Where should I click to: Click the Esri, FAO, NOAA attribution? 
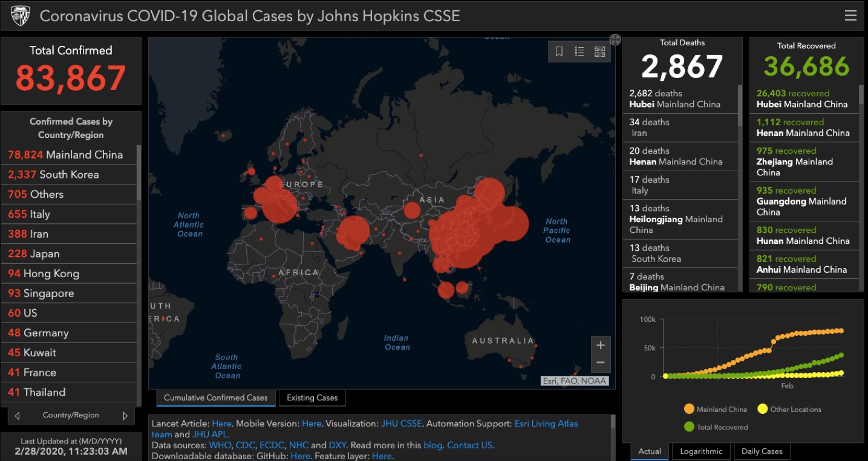pyautogui.click(x=574, y=381)
